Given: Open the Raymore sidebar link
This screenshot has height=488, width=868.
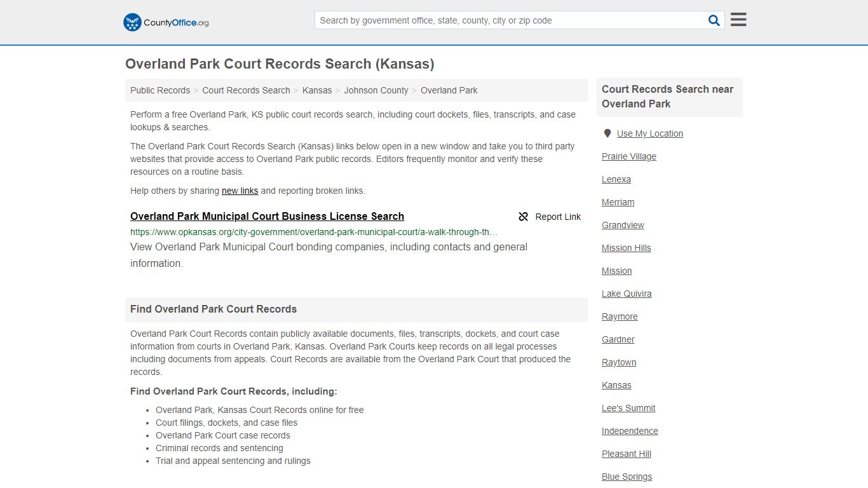Looking at the screenshot, I should pyautogui.click(x=620, y=316).
